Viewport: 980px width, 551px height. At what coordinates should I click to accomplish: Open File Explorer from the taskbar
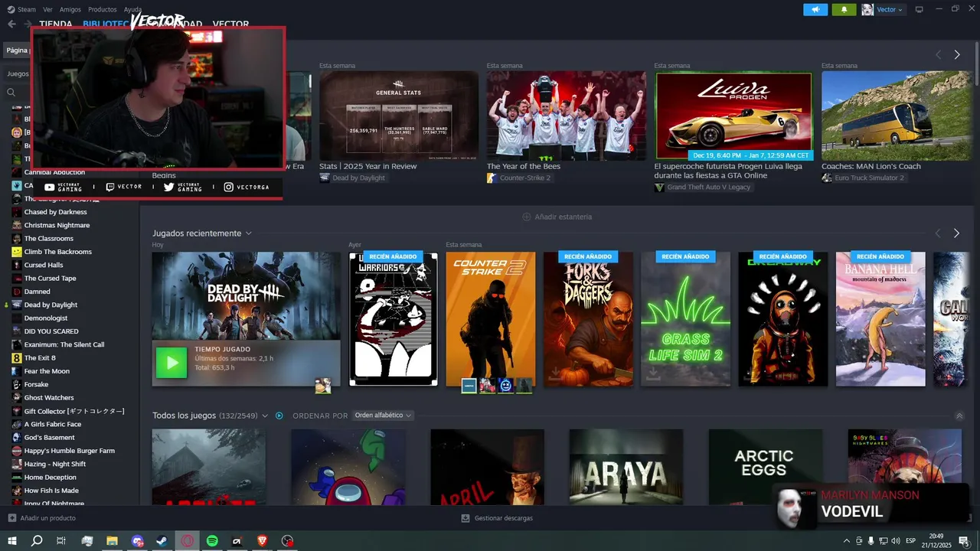coord(112,541)
